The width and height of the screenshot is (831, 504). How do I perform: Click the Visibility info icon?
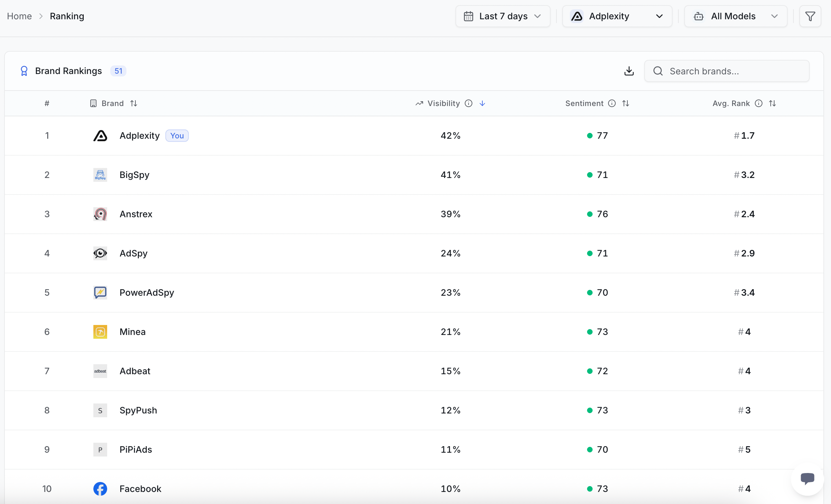(x=469, y=103)
